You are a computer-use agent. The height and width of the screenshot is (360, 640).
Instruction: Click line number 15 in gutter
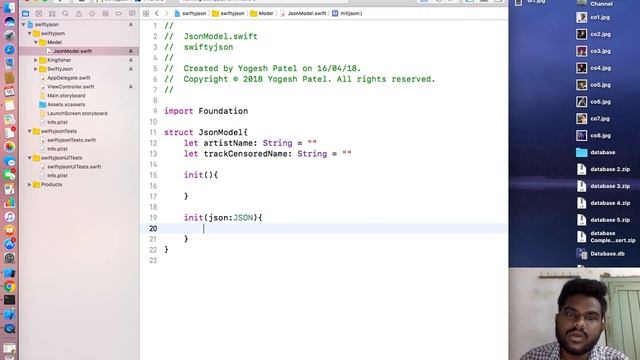153,175
